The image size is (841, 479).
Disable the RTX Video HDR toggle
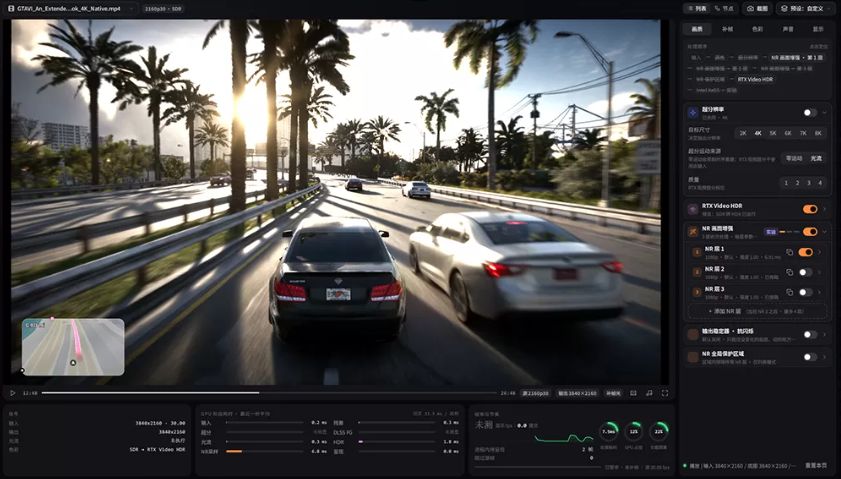tap(810, 209)
